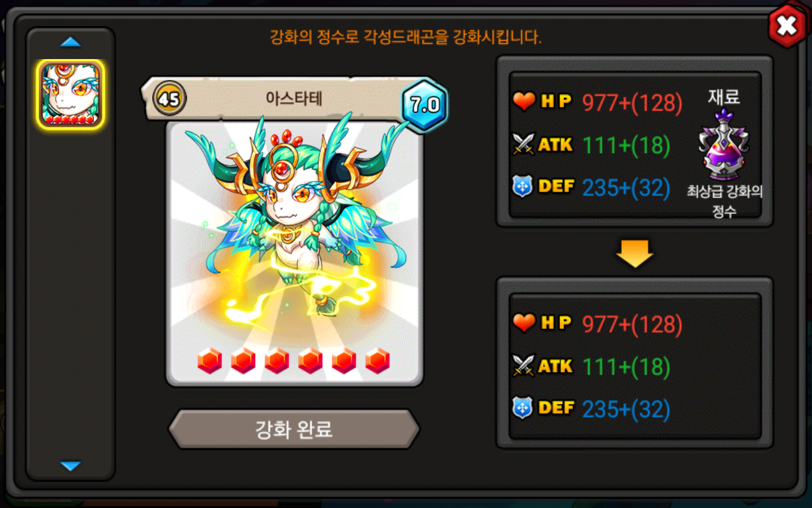Tap the 강화 완료 button
This screenshot has height=508, width=812.
pyautogui.click(x=294, y=429)
